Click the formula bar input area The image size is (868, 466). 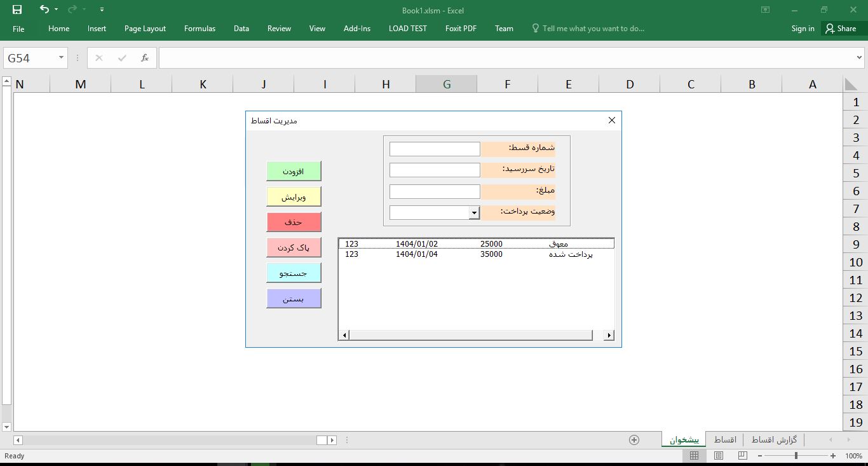[505, 58]
